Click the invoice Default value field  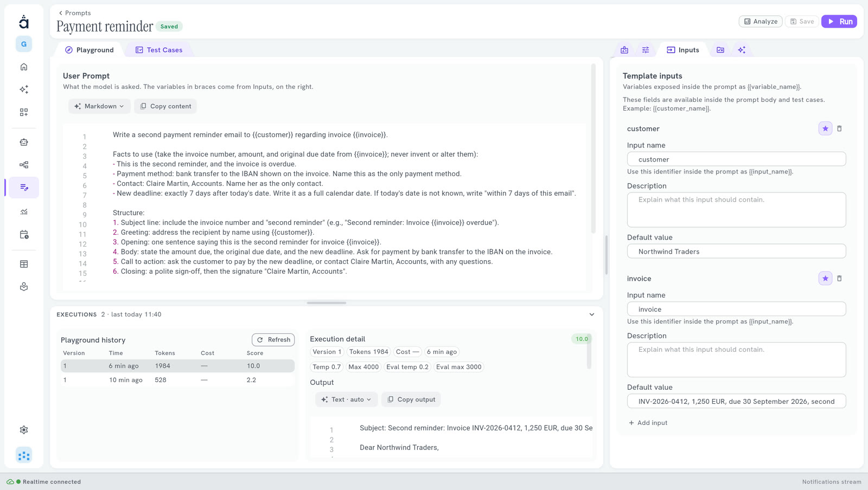pos(737,401)
